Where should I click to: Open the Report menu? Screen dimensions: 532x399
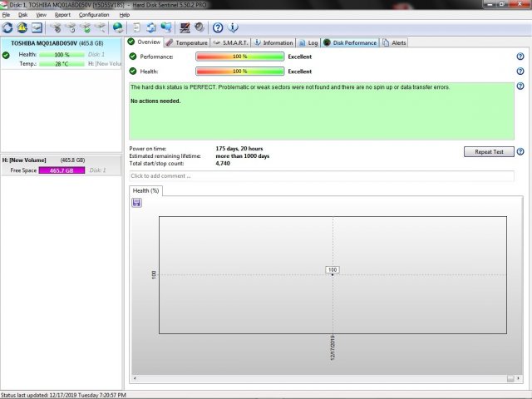(x=62, y=15)
